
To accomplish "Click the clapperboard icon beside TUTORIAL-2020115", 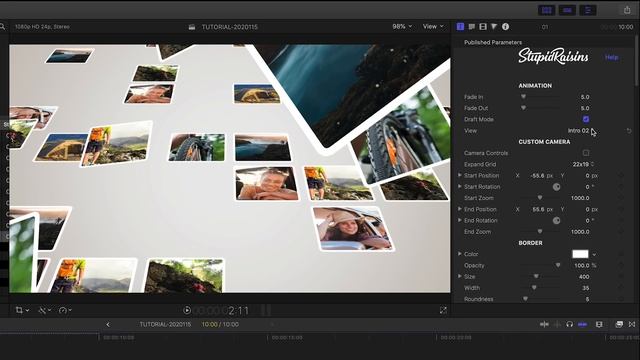I will [192, 27].
